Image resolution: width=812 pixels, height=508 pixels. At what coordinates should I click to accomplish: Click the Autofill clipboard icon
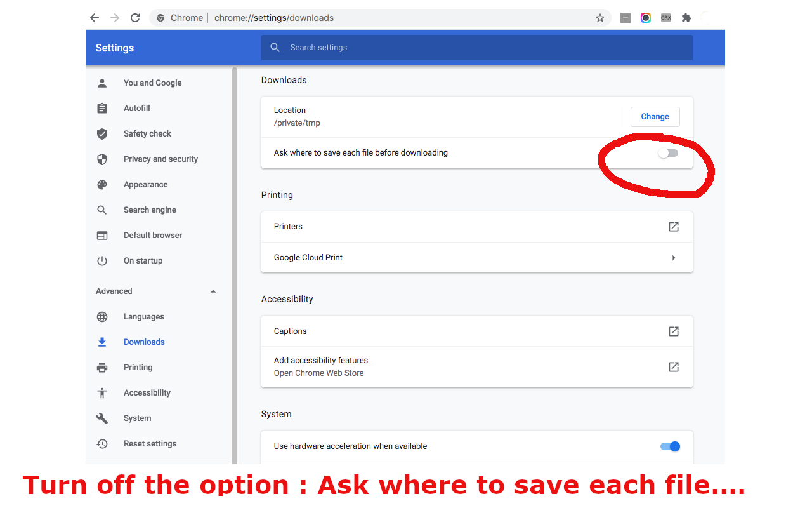pos(102,108)
